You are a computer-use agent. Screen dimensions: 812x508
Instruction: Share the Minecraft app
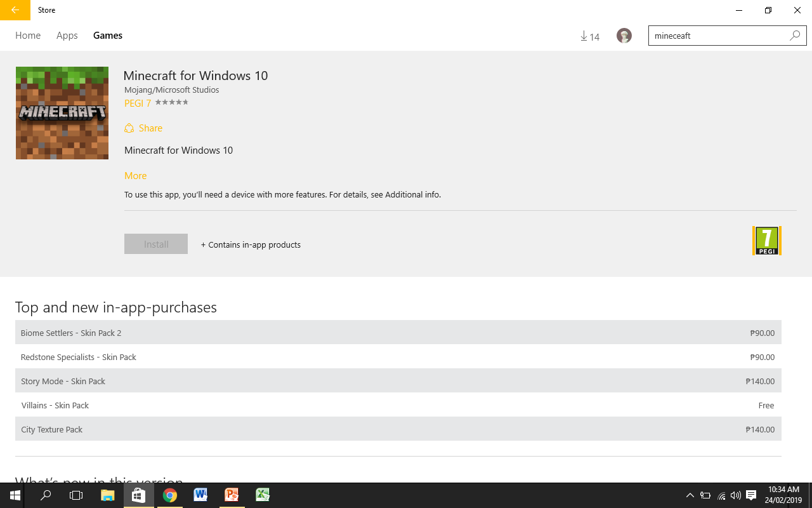[143, 128]
